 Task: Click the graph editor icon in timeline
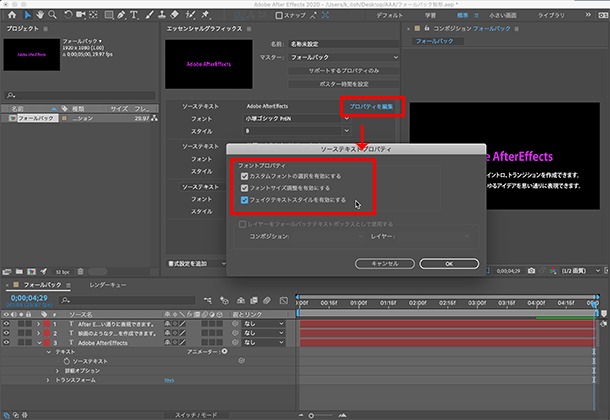point(284,300)
